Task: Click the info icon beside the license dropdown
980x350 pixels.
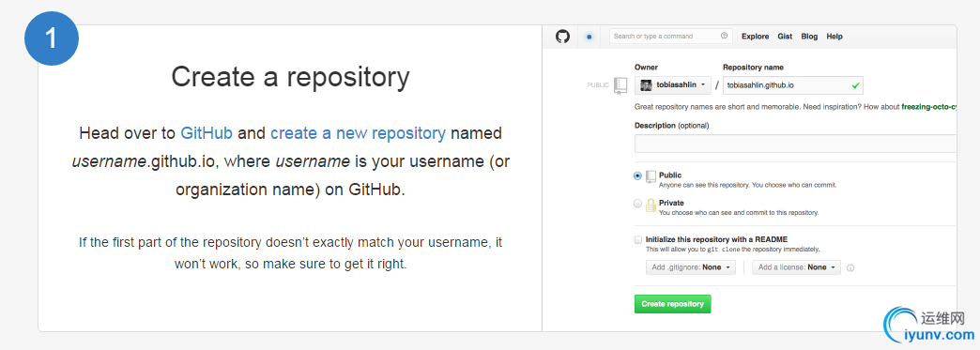Action: click(850, 267)
